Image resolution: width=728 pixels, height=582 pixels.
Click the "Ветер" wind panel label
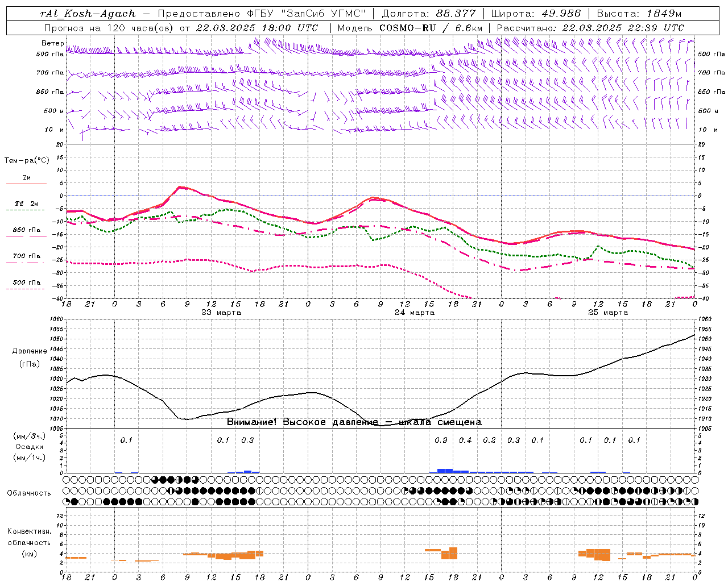[x=53, y=43]
